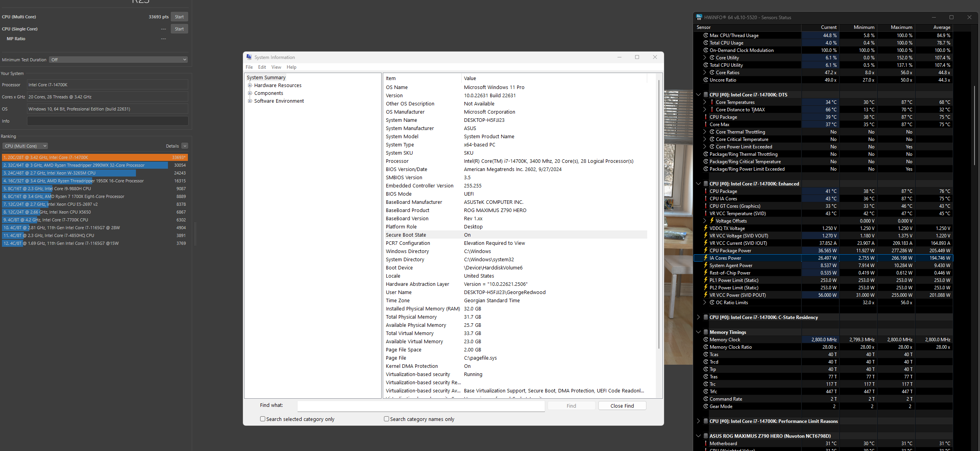This screenshot has width=980, height=451.
Task: Expand Hardware Resources tree node
Action: tap(250, 85)
